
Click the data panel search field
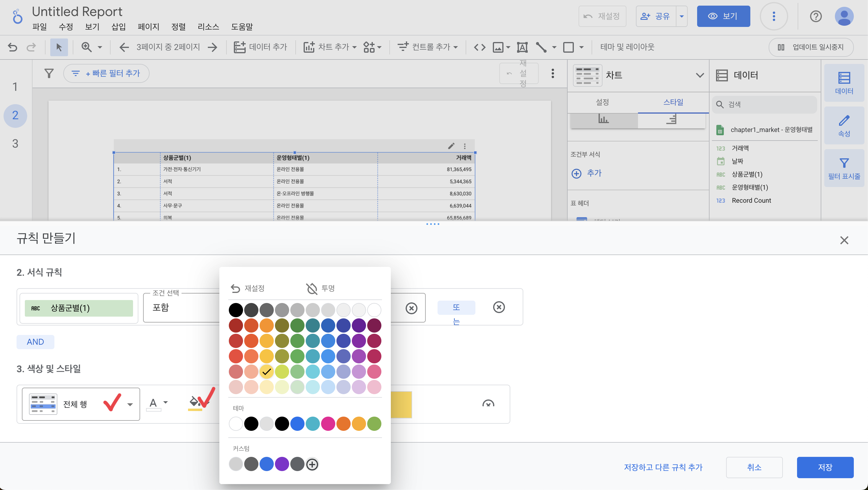(x=765, y=104)
